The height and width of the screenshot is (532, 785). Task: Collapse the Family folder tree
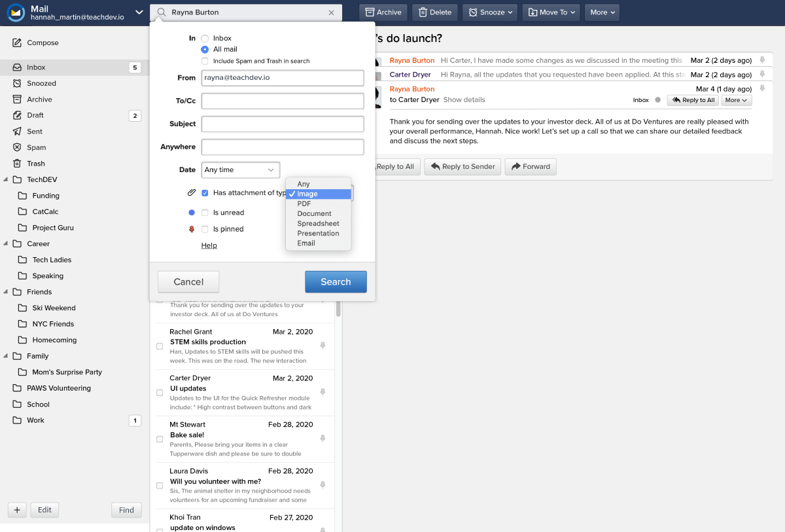tap(5, 356)
